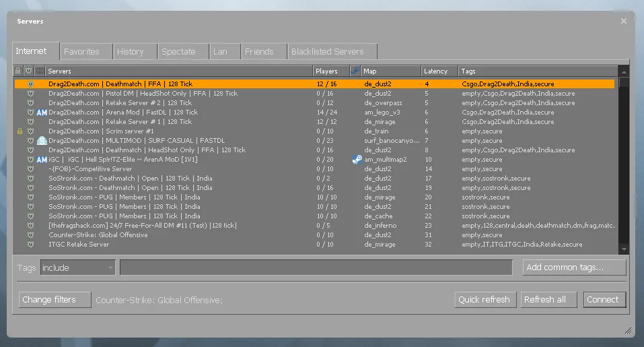Image resolution: width=644 pixels, height=347 pixels.
Task: Click the surf icon on MULTIMOD SURF CASUAL row
Action: 42,141
